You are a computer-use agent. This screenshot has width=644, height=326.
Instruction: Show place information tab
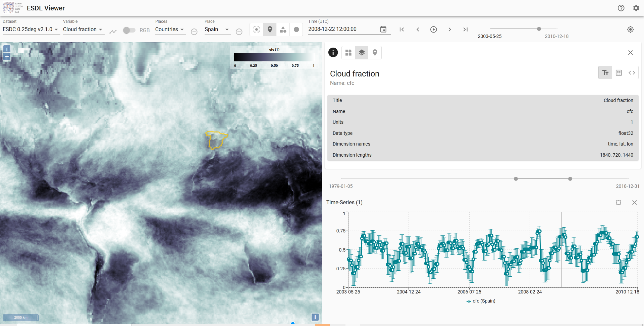click(375, 53)
